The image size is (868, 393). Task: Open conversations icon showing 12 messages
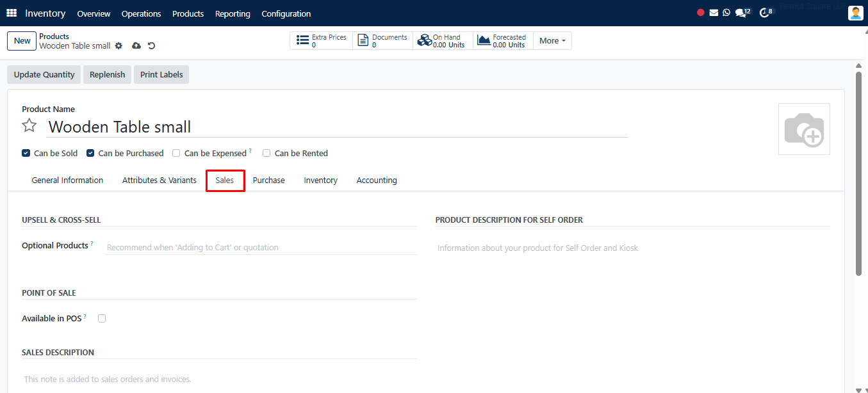coord(742,13)
